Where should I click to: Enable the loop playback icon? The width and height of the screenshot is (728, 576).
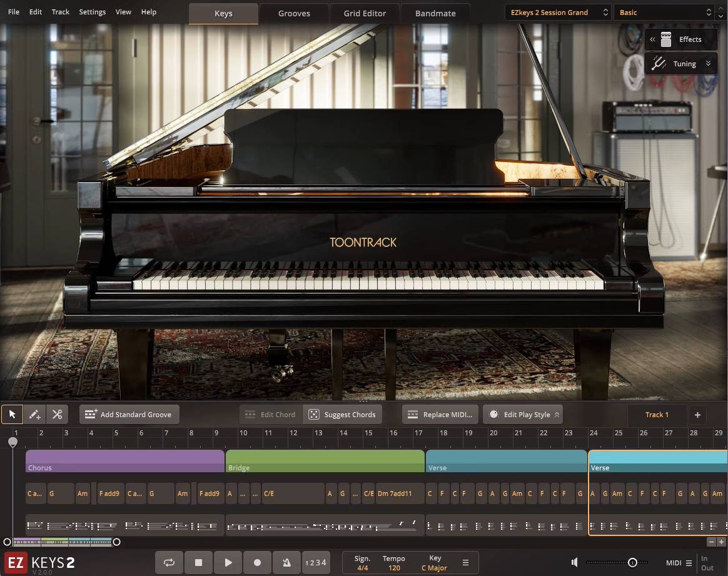pyautogui.click(x=169, y=562)
